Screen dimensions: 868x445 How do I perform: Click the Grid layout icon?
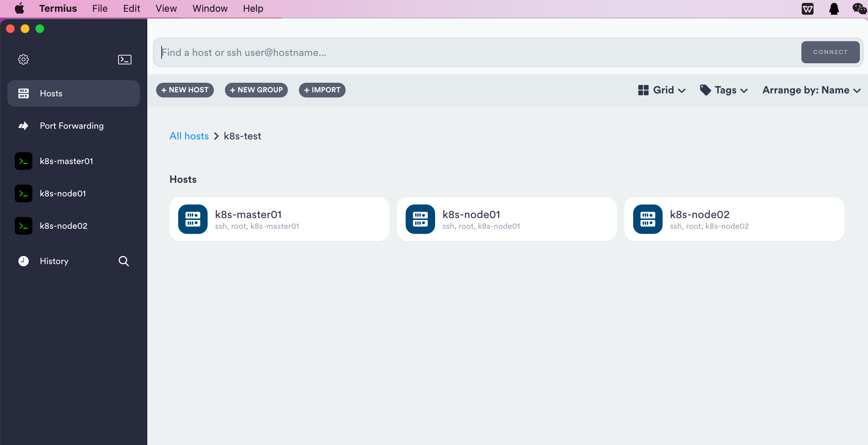[x=643, y=90]
